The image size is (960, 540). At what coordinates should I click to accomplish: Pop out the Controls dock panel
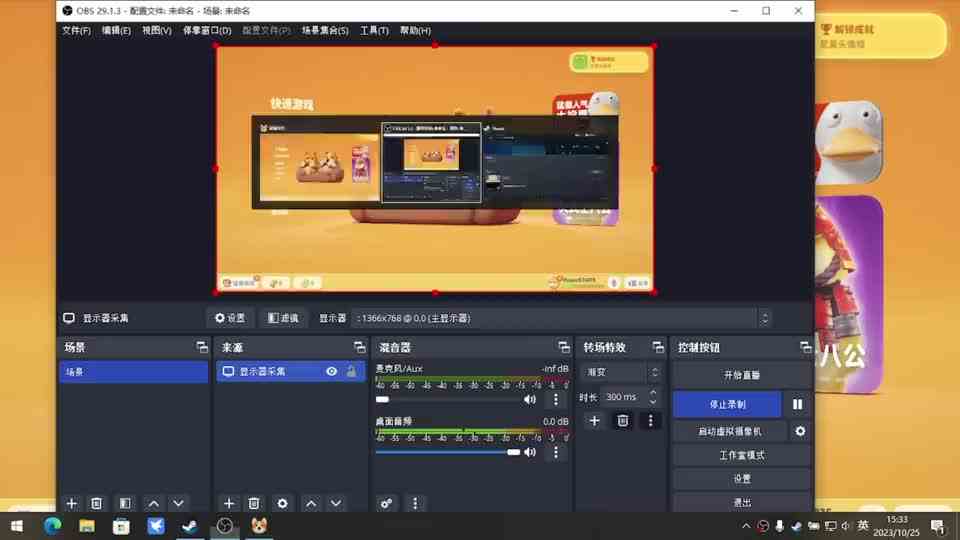click(806, 347)
